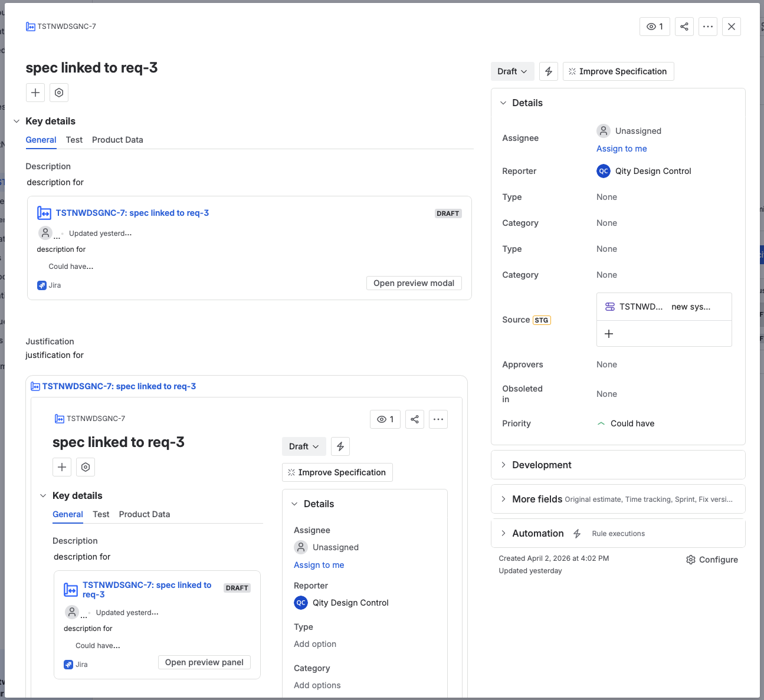Expand the More fields section
764x700 pixels.
click(x=503, y=499)
